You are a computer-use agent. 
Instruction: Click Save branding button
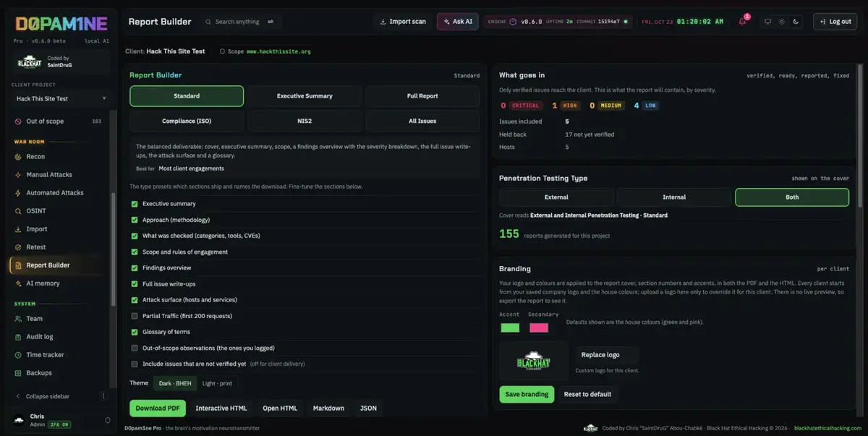(x=527, y=394)
